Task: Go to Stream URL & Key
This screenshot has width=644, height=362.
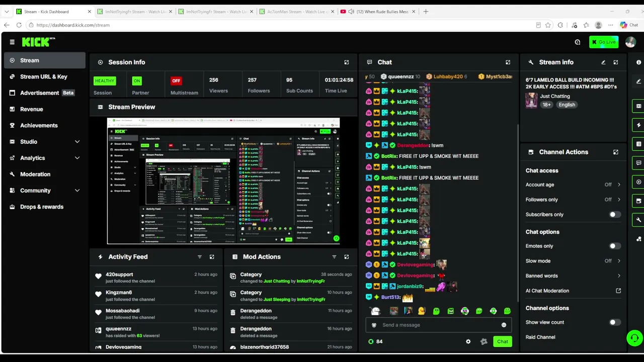Action: tap(45, 76)
